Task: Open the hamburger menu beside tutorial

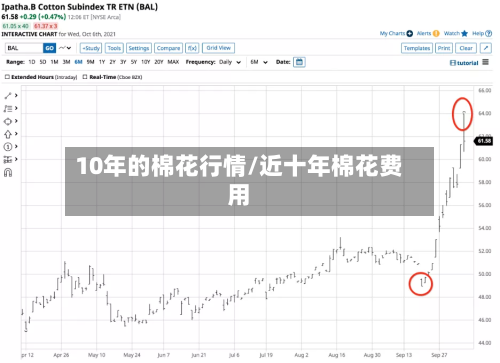Action: (x=485, y=62)
